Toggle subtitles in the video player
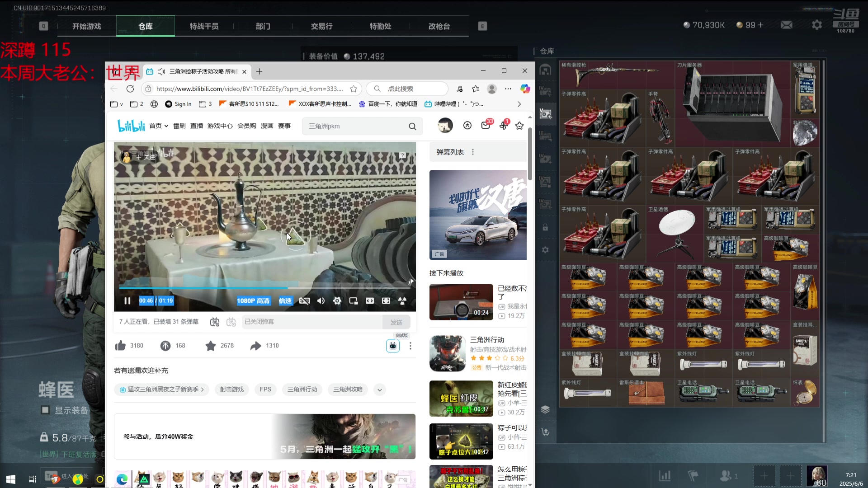 point(305,301)
